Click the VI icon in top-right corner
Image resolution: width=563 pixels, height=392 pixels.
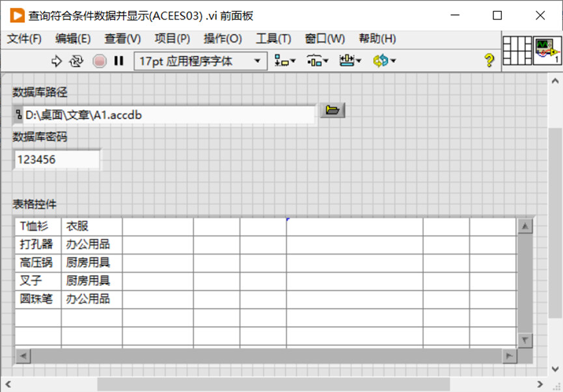click(547, 51)
